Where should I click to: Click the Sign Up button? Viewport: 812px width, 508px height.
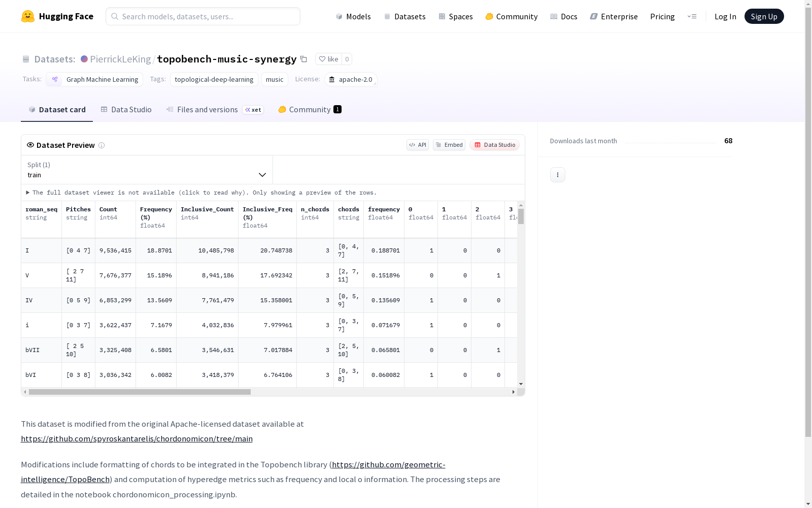(x=764, y=16)
